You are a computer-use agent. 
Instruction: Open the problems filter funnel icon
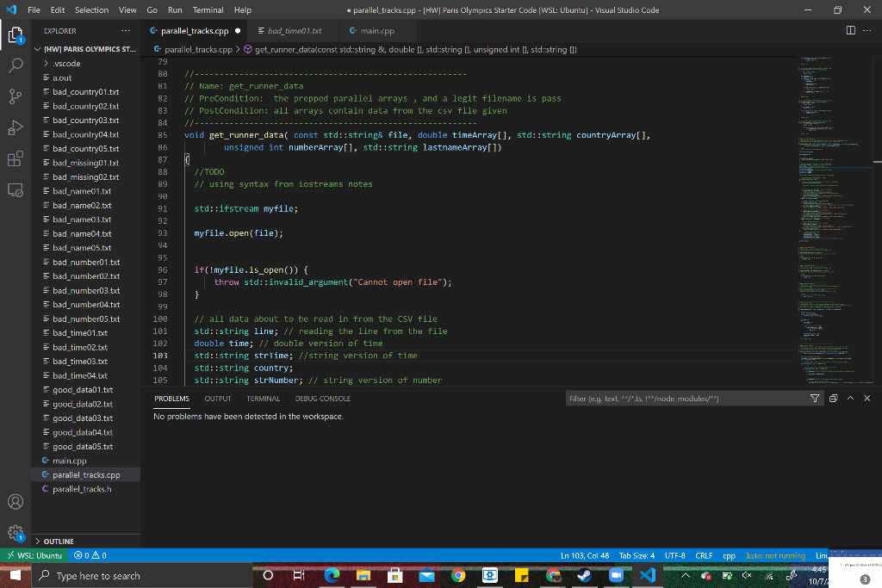[815, 399]
